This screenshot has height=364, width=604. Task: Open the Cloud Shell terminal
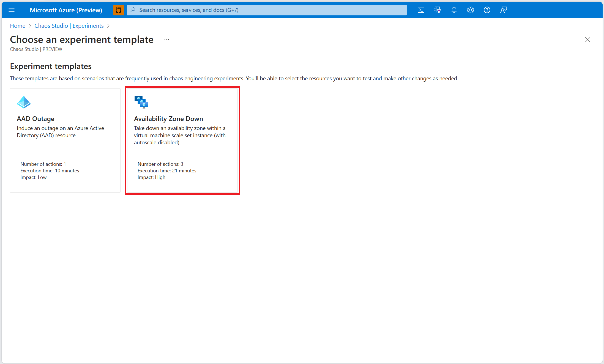(x=421, y=10)
